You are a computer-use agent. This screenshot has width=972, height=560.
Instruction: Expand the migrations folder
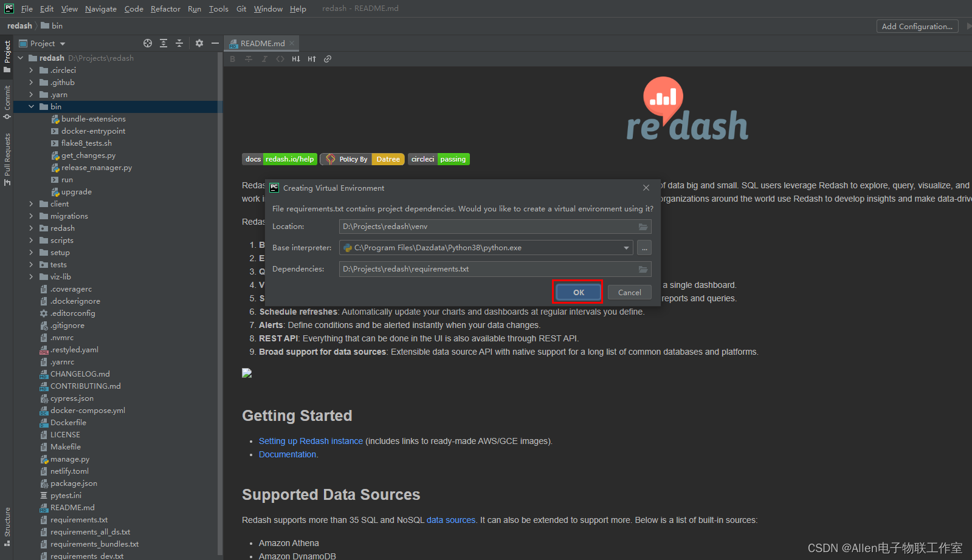click(x=31, y=216)
